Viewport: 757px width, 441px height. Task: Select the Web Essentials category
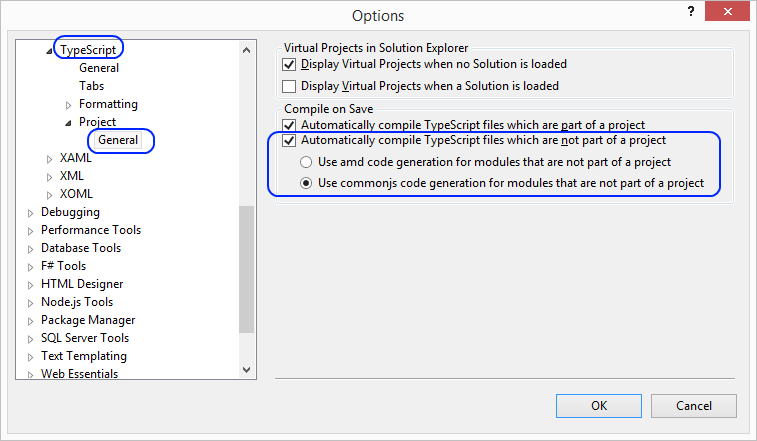79,374
